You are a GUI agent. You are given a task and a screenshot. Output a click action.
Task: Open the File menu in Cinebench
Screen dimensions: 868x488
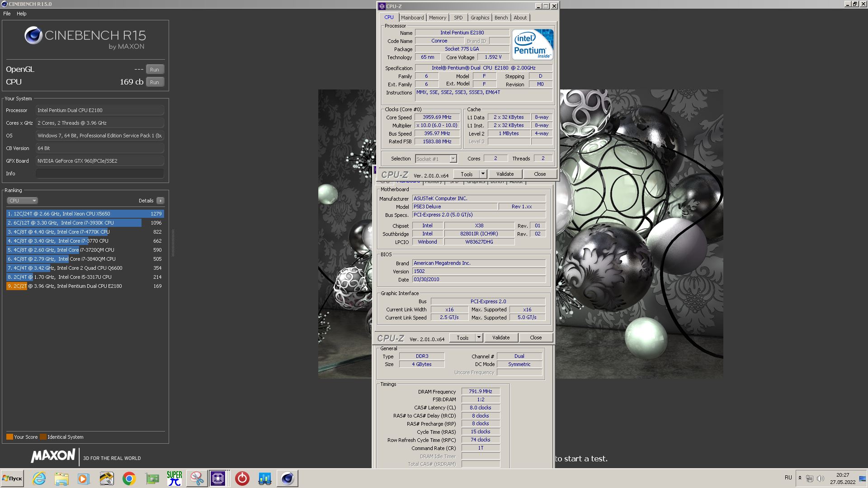pos(7,14)
